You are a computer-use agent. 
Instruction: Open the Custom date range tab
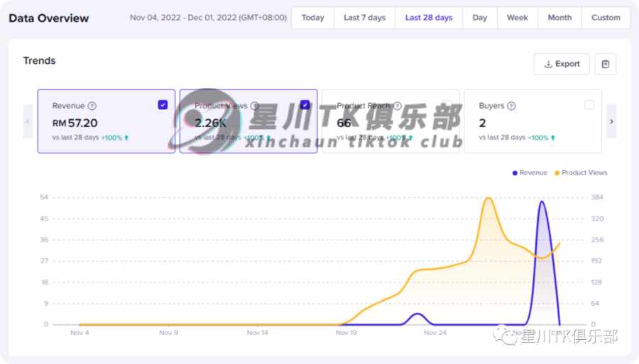[606, 18]
